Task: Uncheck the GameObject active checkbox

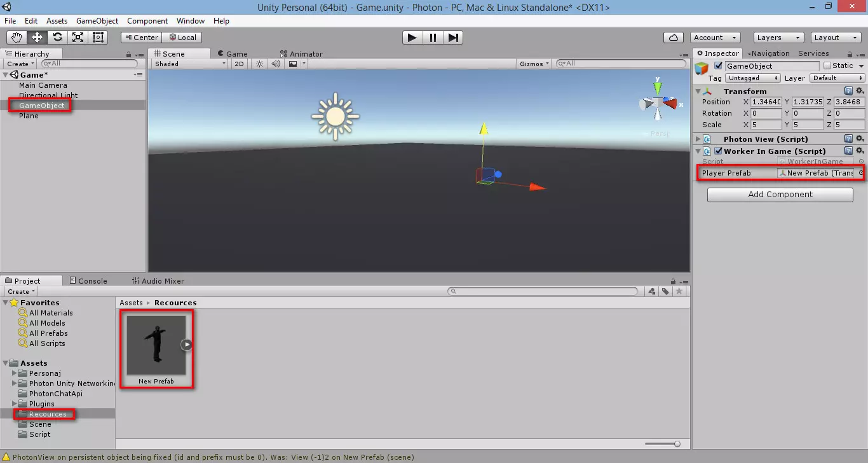Action: click(x=719, y=66)
